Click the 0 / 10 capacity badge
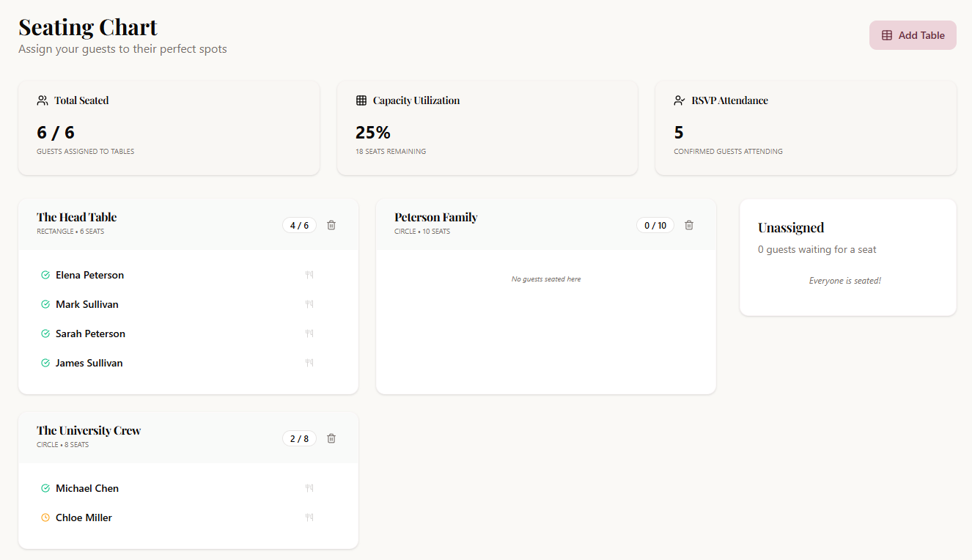 click(x=655, y=225)
